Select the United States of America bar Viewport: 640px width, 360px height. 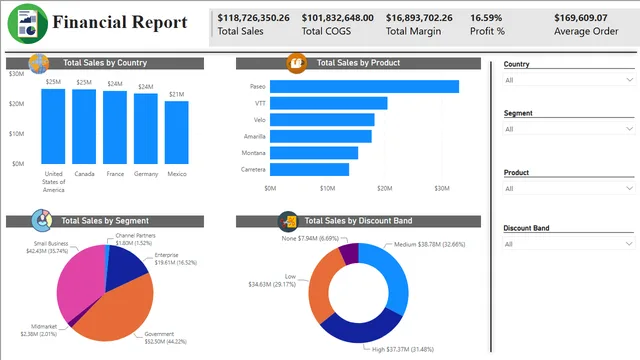(53, 127)
